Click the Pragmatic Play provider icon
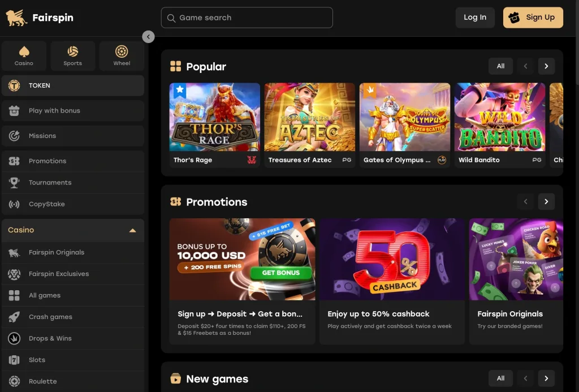 (x=442, y=160)
